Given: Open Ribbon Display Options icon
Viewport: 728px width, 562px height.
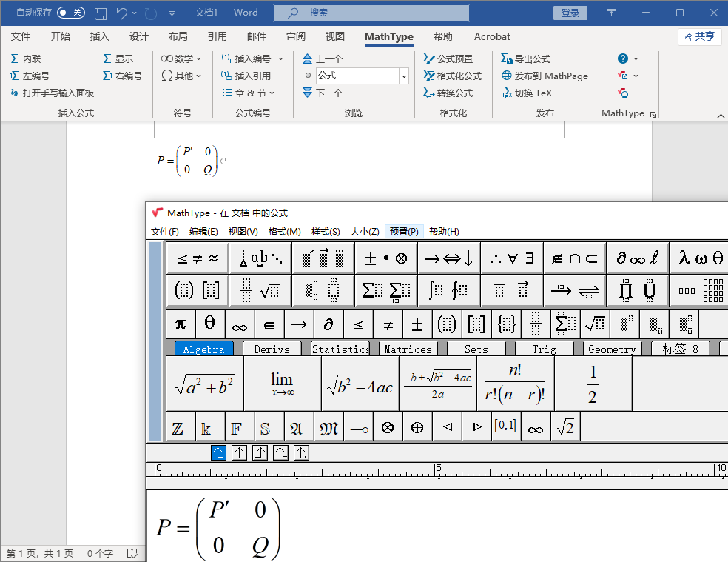Looking at the screenshot, I should [x=611, y=13].
